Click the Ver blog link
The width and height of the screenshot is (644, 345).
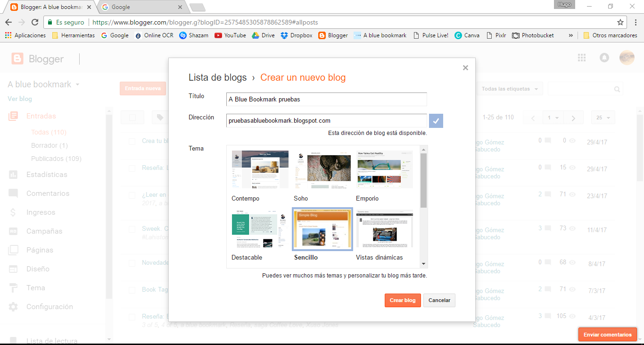coord(20,99)
